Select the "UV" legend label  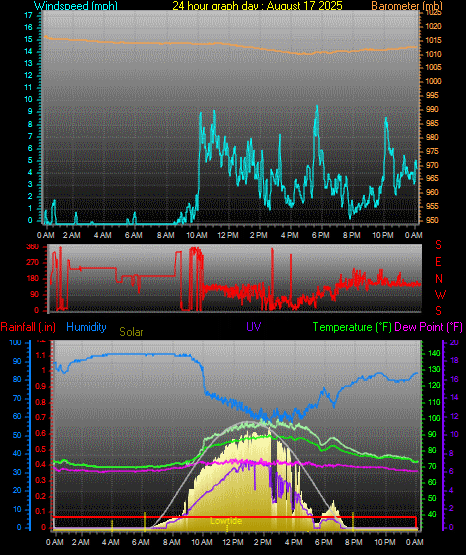tap(254, 326)
